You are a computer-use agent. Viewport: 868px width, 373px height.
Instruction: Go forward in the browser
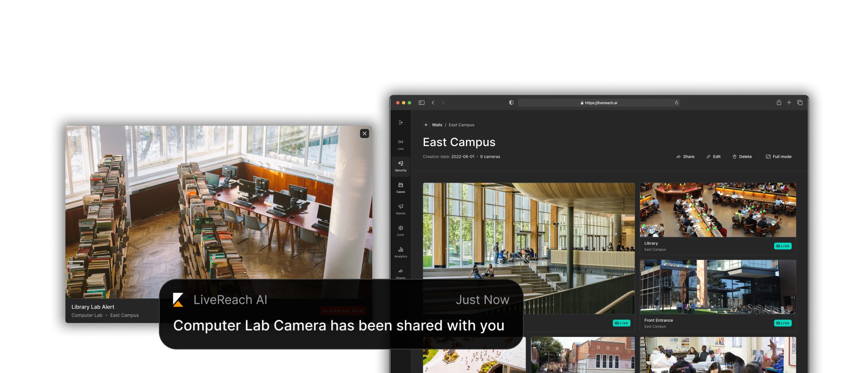click(443, 103)
